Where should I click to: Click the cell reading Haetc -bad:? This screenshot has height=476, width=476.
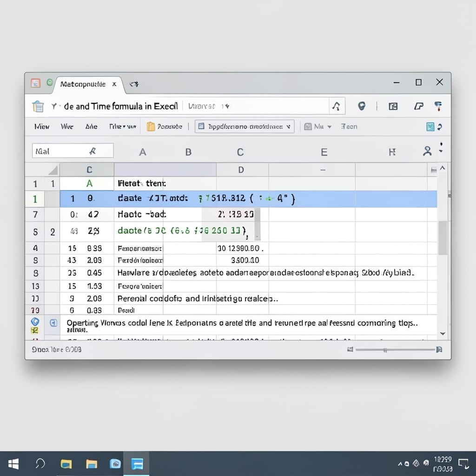[142, 215]
